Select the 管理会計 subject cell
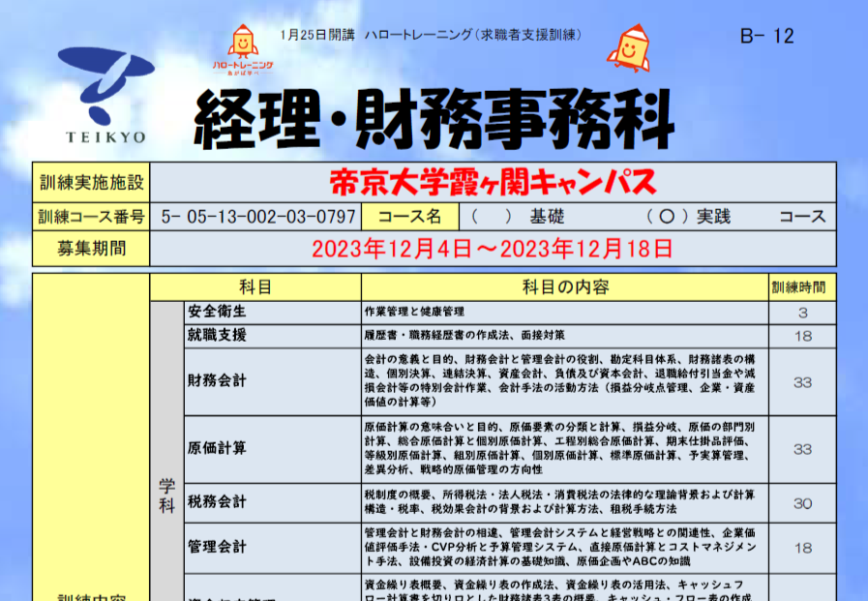Screen dimensions: 868x601 (272, 548)
